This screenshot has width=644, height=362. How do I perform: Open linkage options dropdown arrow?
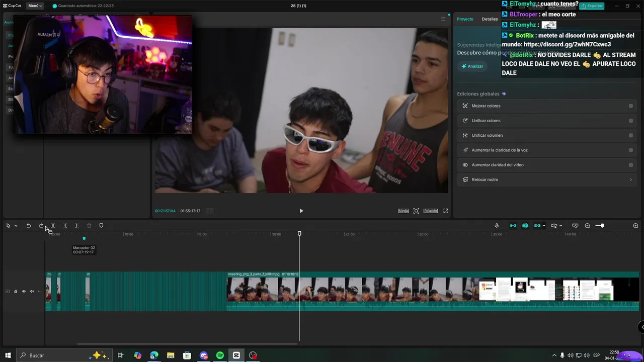pyautogui.click(x=544, y=226)
